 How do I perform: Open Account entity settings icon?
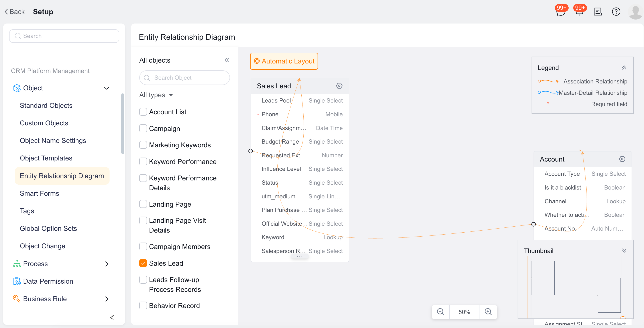pyautogui.click(x=622, y=159)
